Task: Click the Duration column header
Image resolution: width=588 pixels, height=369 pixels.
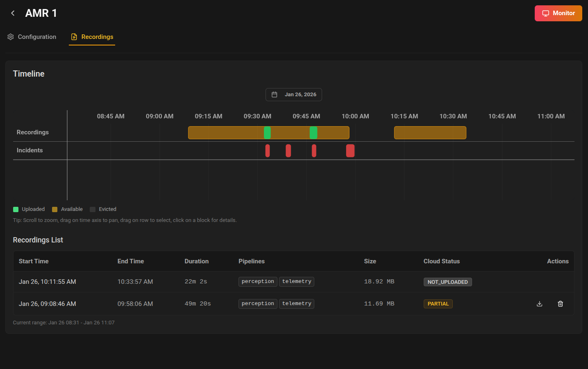Action: 197,261
